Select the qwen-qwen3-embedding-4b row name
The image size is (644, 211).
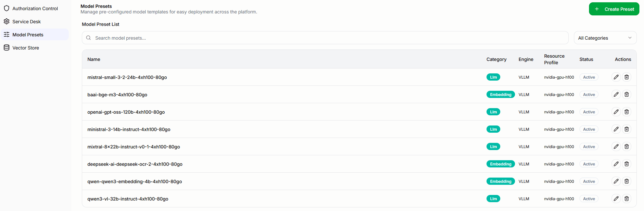pyautogui.click(x=135, y=182)
